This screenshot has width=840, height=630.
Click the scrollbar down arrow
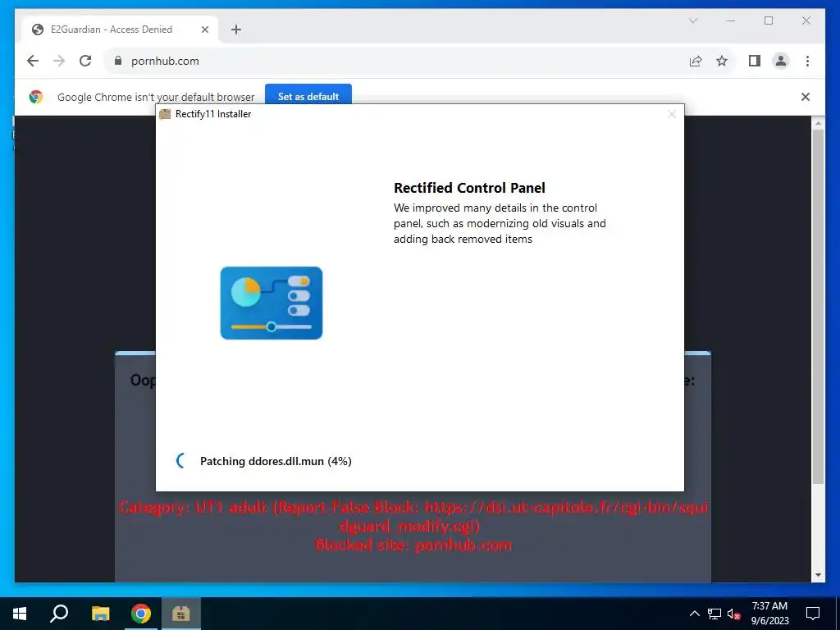click(x=818, y=575)
